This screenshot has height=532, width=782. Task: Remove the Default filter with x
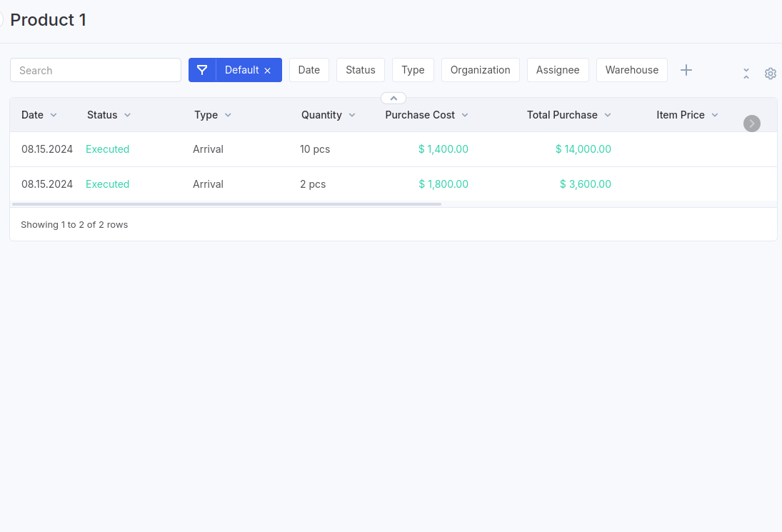coord(267,71)
